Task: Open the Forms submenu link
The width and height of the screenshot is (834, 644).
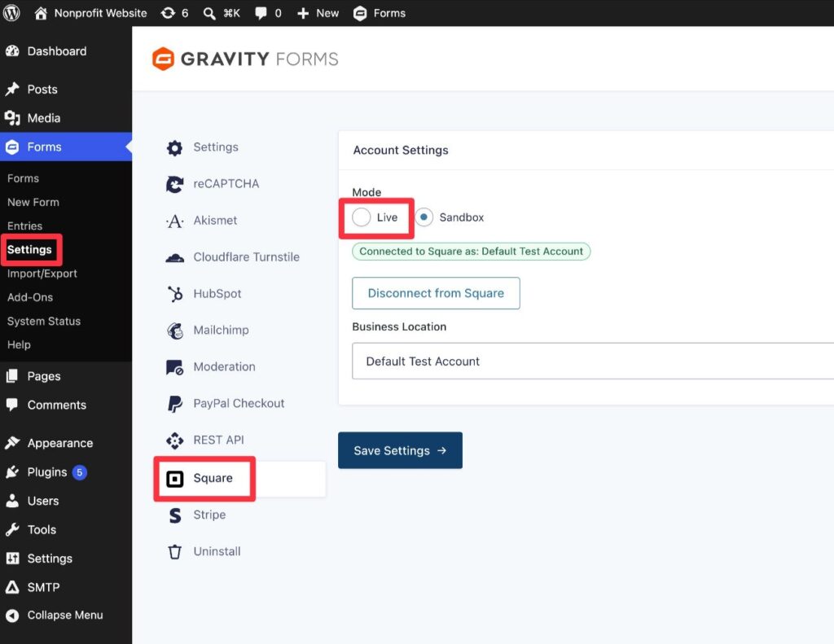Action: pos(23,178)
